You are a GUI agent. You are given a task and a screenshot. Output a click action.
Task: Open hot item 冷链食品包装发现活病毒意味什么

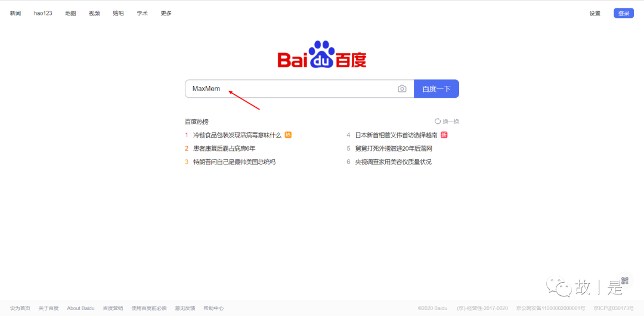point(237,135)
